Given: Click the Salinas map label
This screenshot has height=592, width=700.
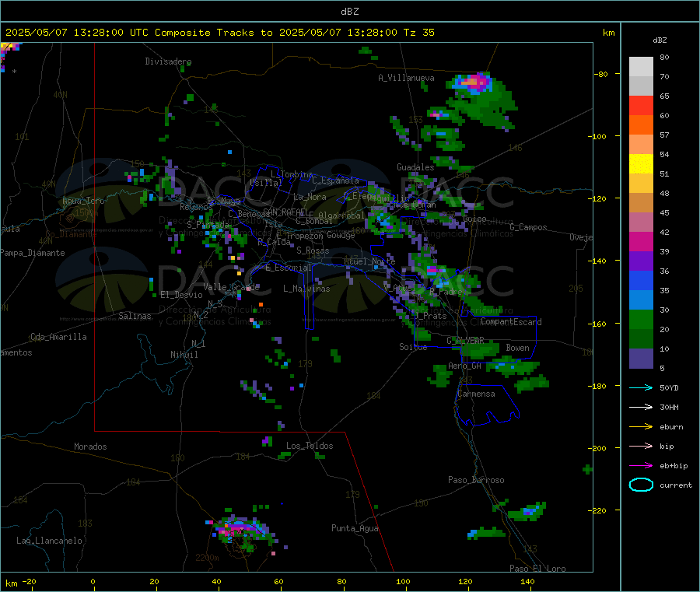Looking at the screenshot, I should (135, 316).
